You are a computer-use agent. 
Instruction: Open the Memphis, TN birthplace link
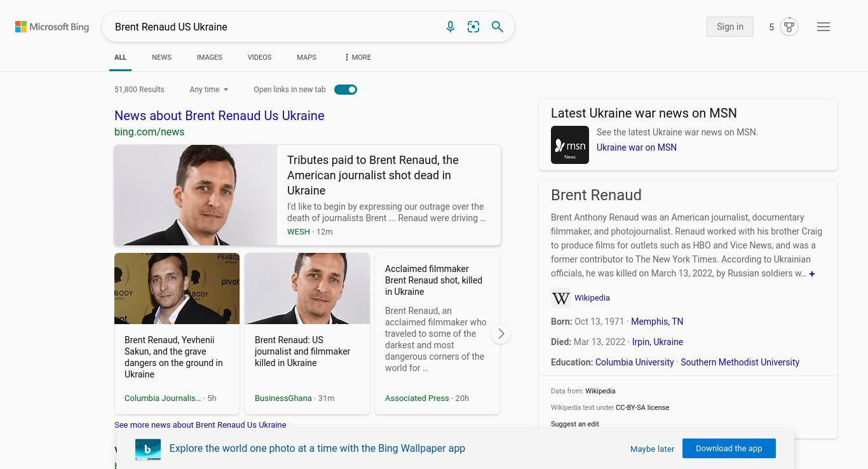pyautogui.click(x=657, y=322)
